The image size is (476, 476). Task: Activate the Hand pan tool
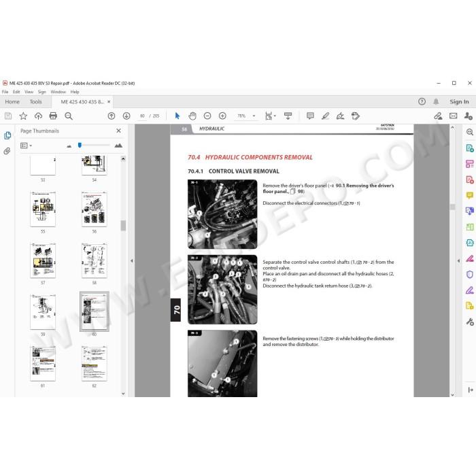tap(192, 116)
